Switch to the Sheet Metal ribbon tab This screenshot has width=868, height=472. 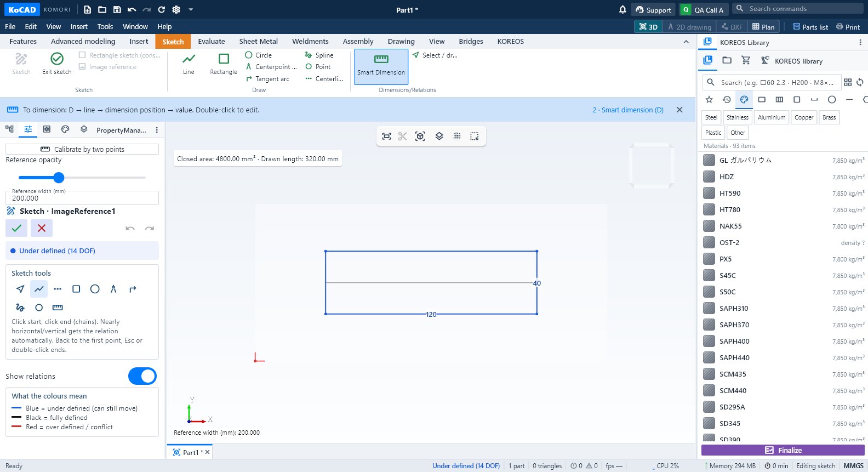(x=258, y=41)
